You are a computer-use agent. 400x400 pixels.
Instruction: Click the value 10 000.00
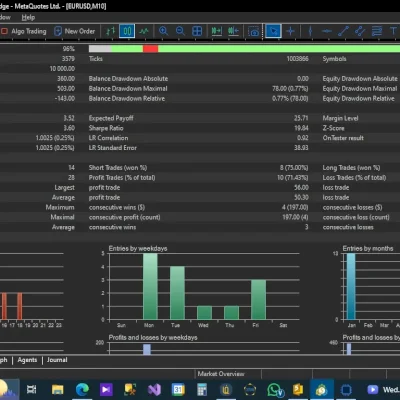tap(62, 69)
